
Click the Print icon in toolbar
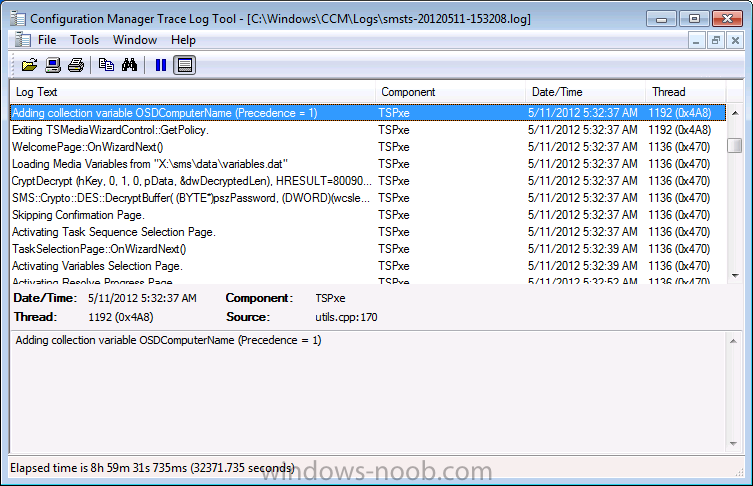tap(76, 65)
